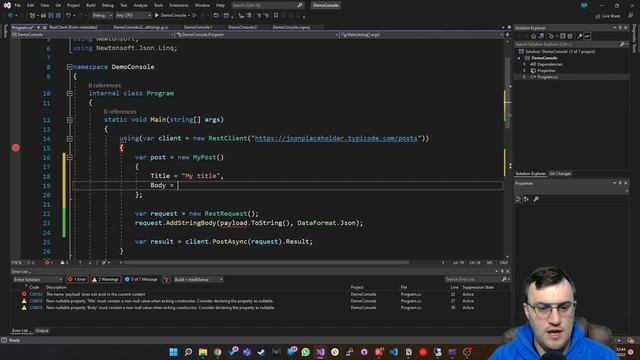The width and height of the screenshot is (640, 360).
Task: Open File Explorer from the taskbar
Action: (x=203, y=352)
